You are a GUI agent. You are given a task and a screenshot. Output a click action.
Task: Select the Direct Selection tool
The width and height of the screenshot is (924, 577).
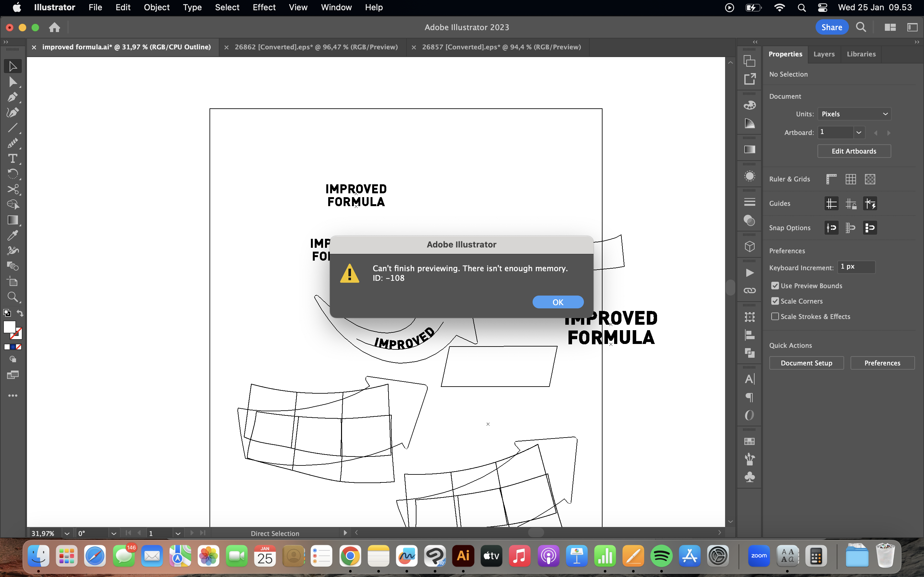[13, 81]
